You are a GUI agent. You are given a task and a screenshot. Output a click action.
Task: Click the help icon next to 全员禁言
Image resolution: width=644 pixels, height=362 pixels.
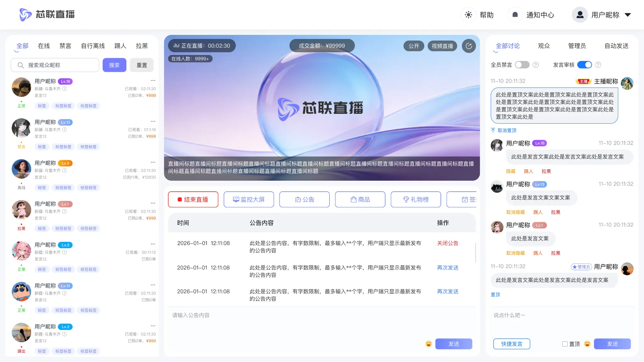[x=536, y=65]
